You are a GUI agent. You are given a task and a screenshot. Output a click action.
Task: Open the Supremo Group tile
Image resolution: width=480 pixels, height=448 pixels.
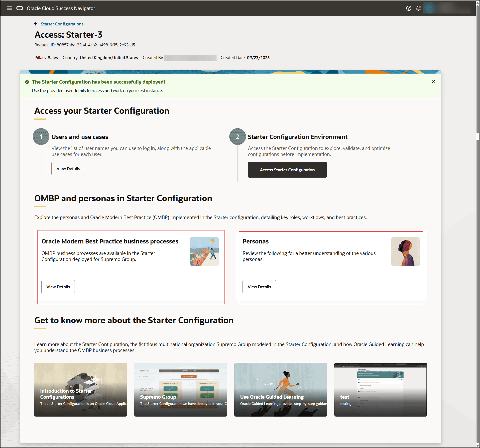[181, 390]
